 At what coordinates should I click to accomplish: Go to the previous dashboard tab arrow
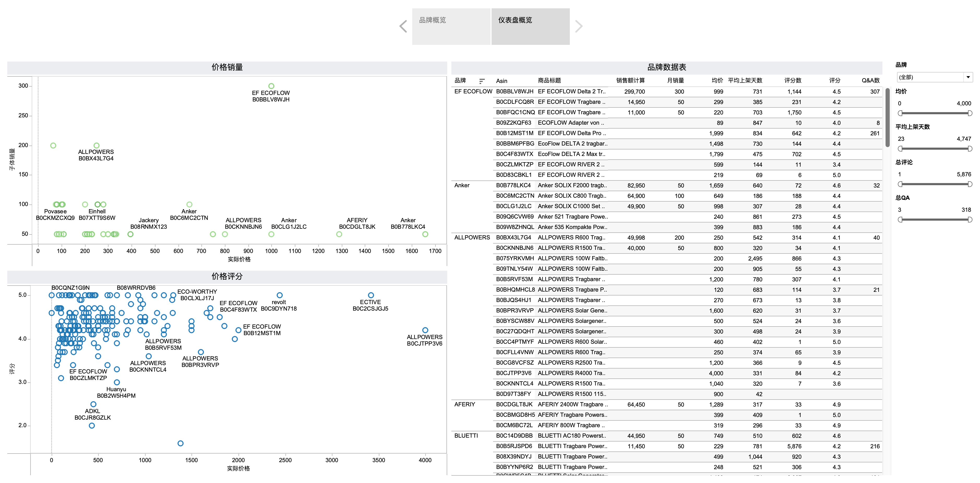click(403, 26)
